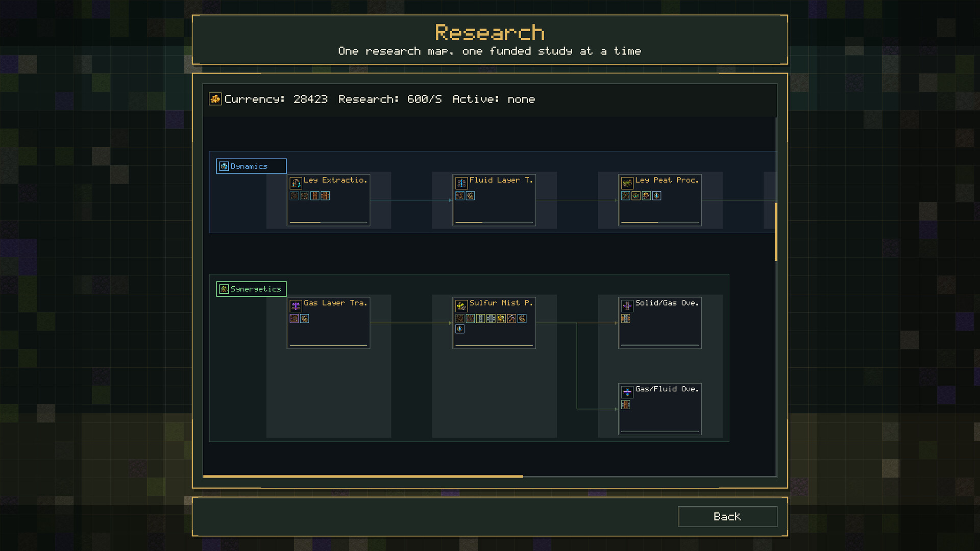
Task: Select the Fluid Layer T. research title
Action: (501, 180)
